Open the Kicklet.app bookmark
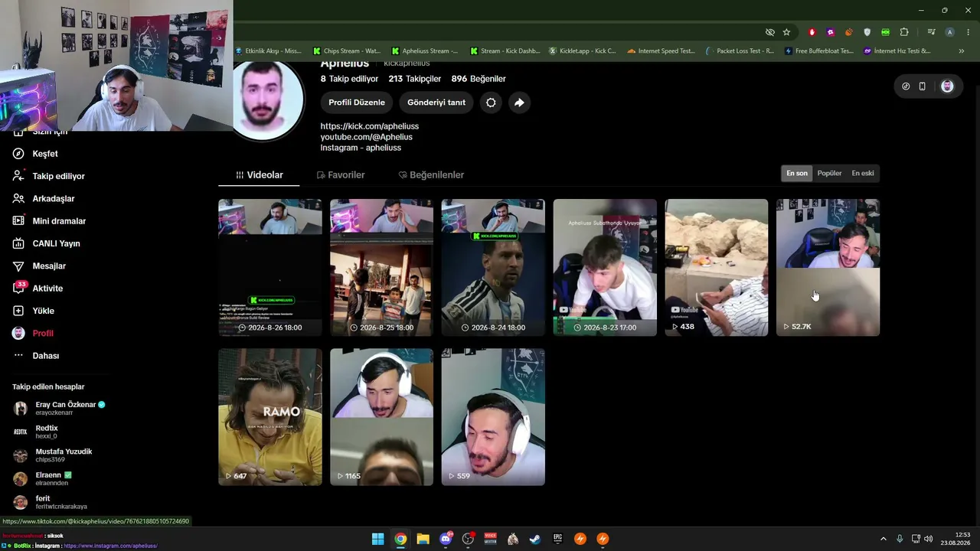980x551 pixels. [x=583, y=51]
